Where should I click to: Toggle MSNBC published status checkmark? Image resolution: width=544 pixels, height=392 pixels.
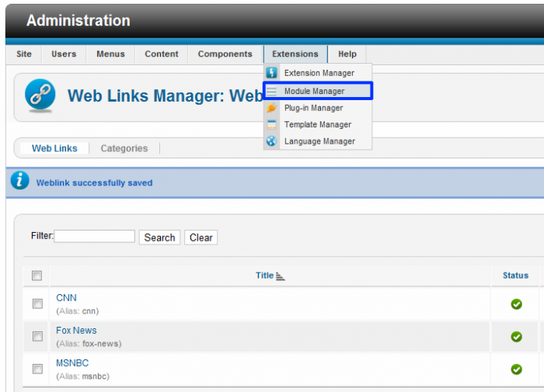[516, 369]
